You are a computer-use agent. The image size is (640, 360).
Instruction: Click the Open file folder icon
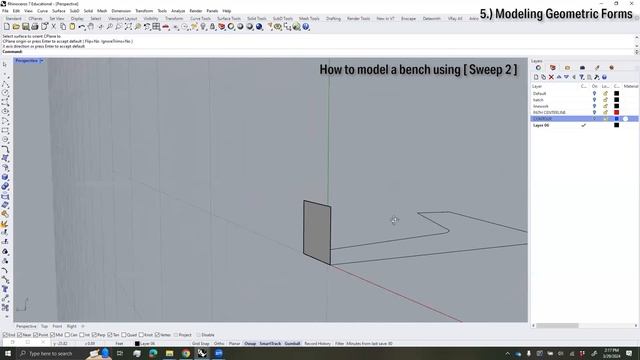[x=16, y=27]
